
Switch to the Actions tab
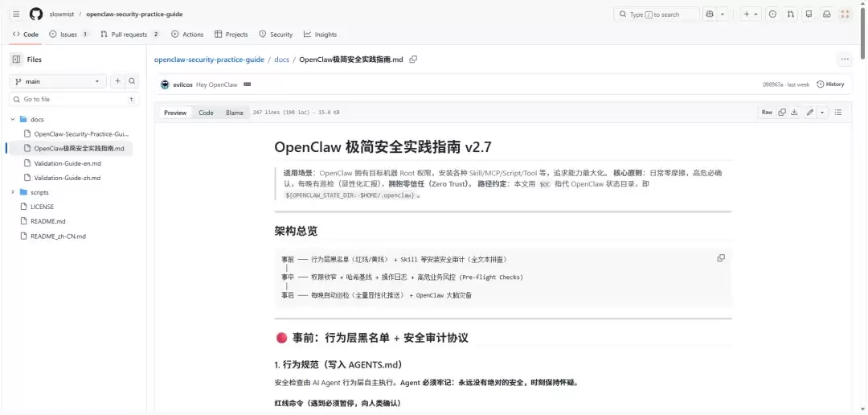click(x=187, y=35)
